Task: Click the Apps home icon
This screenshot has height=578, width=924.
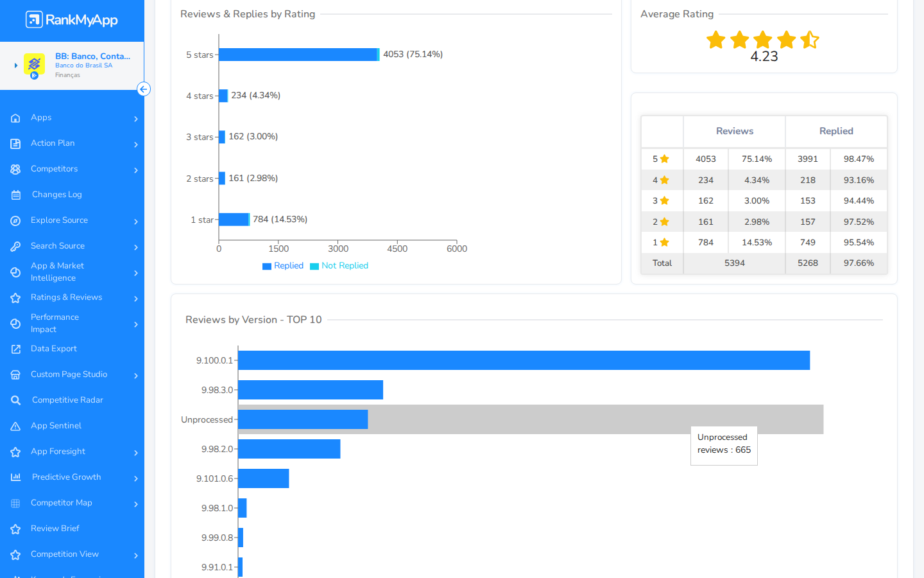Action: (x=15, y=118)
